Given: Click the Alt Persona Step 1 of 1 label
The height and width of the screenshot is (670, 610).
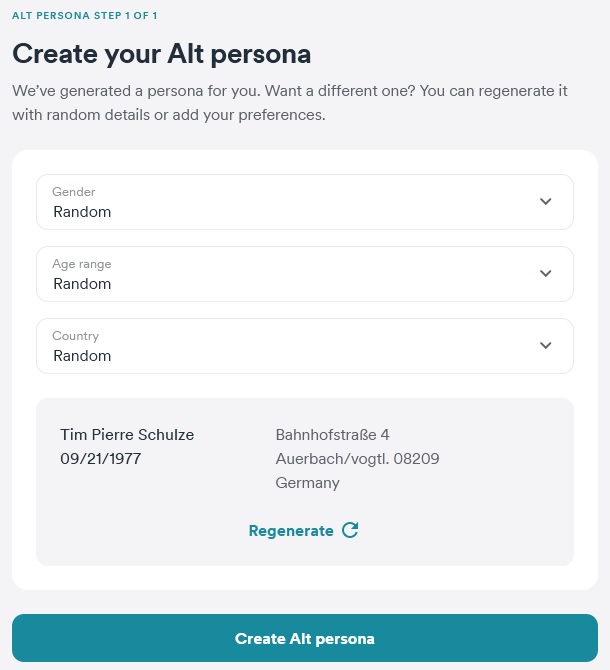Looking at the screenshot, I should (85, 15).
